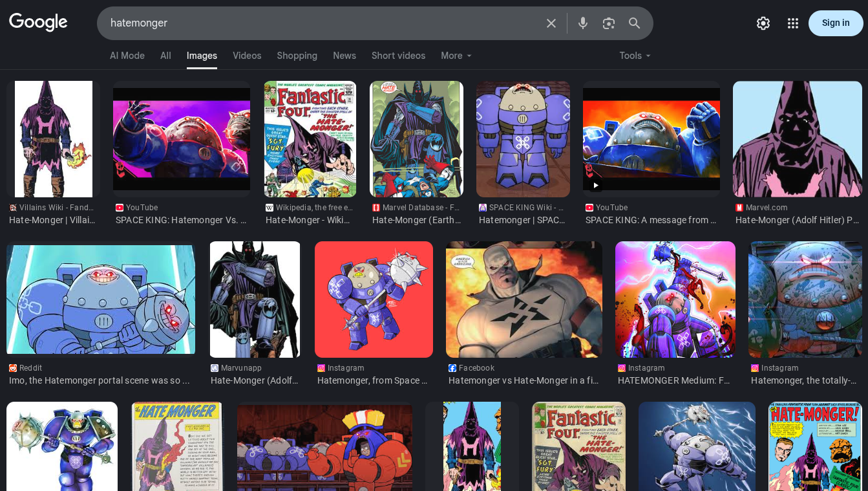
Task: Open 'SPACE KING: A message from' title link
Action: [651, 220]
